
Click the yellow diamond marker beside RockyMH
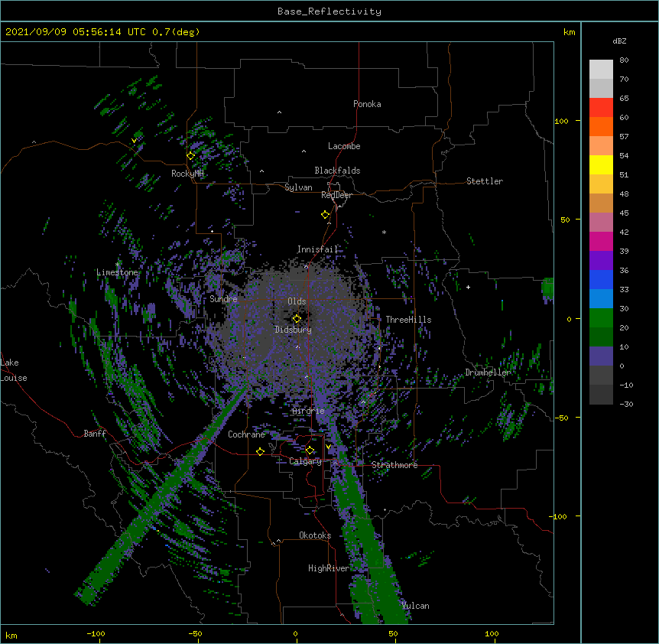click(x=190, y=156)
